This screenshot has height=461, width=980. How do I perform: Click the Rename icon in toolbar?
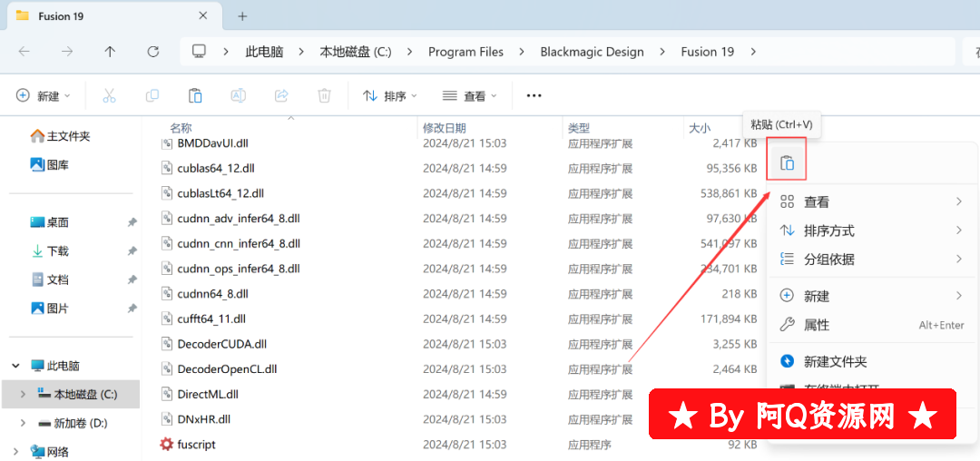238,95
